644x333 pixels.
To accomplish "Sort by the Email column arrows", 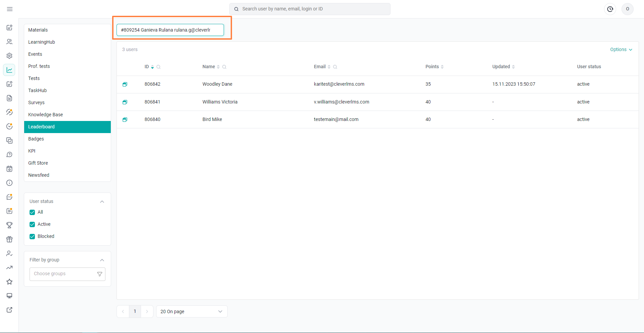I will (x=329, y=67).
